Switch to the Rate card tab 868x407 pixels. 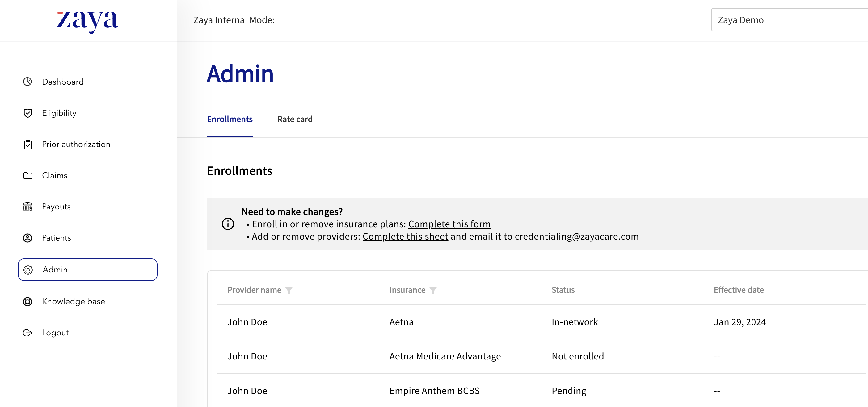point(295,119)
